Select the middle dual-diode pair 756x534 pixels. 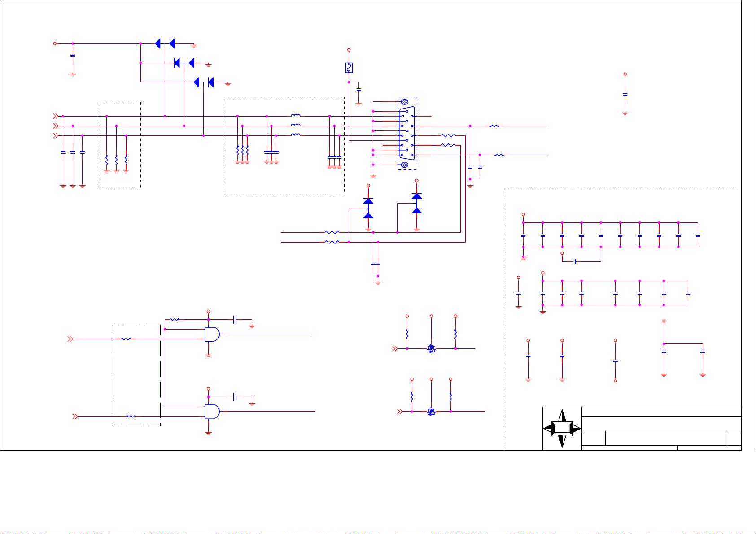click(184, 63)
